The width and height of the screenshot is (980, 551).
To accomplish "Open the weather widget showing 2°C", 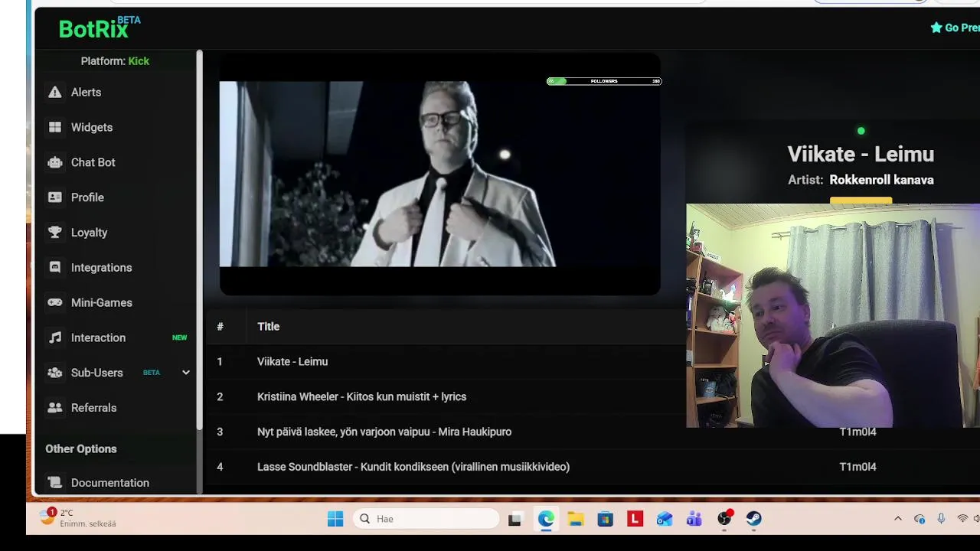I will coord(78,518).
